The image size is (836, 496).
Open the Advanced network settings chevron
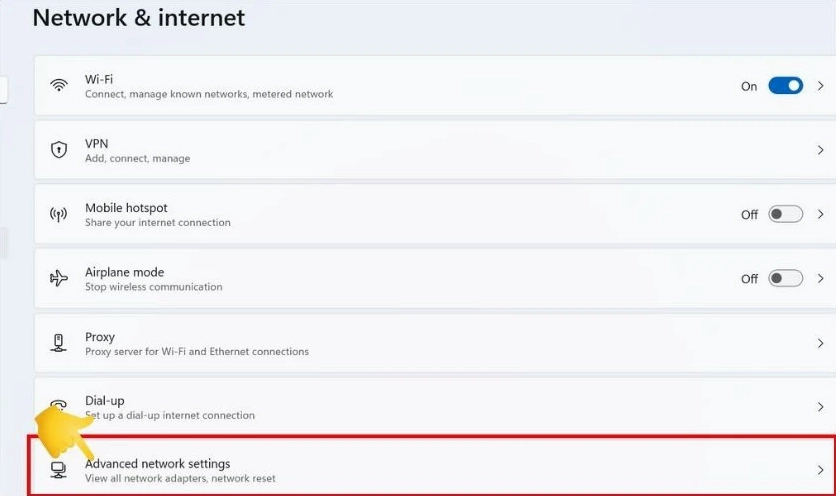click(821, 470)
